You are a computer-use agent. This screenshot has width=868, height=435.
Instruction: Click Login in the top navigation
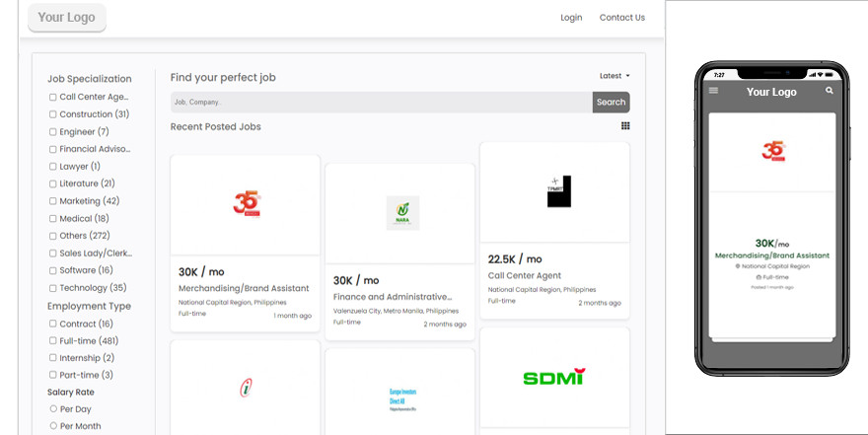pyautogui.click(x=571, y=18)
